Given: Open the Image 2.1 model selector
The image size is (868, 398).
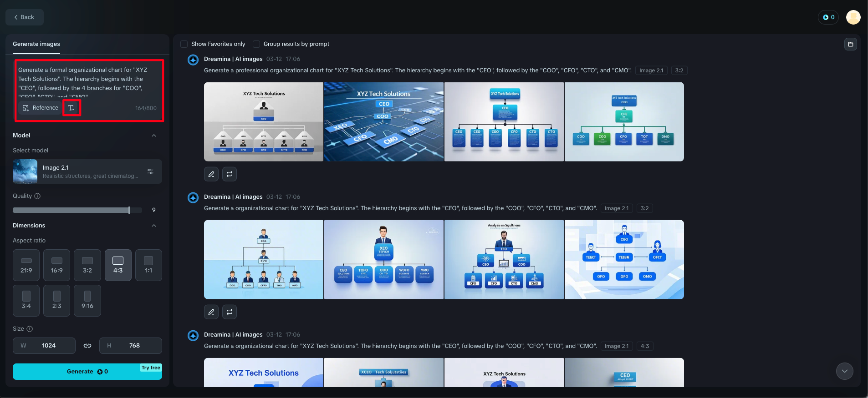Looking at the screenshot, I should click(x=87, y=171).
